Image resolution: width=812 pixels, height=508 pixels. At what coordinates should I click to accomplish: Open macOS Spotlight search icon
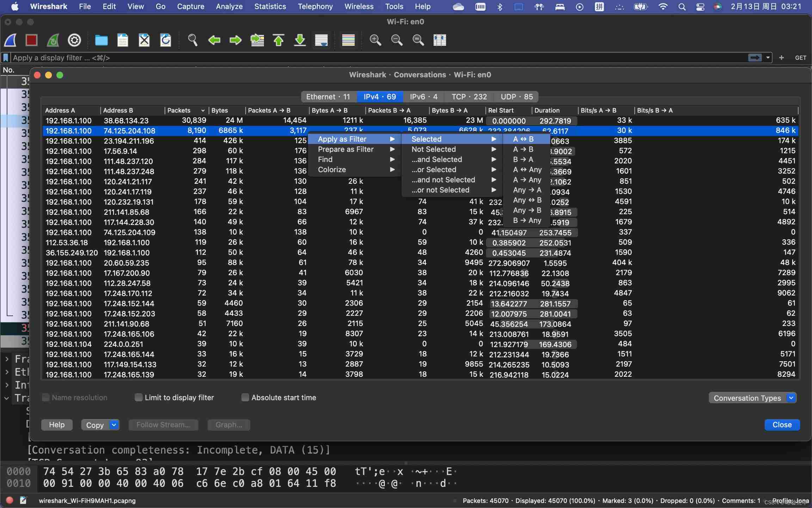click(x=682, y=7)
